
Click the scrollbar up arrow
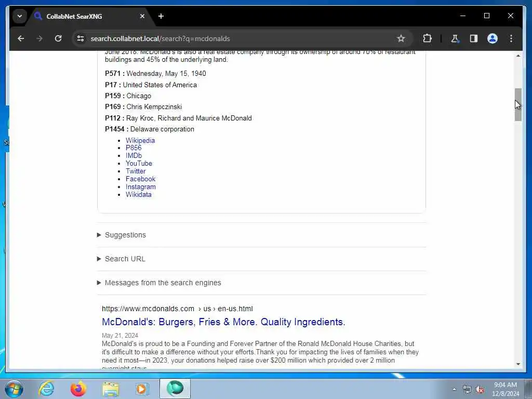518,56
